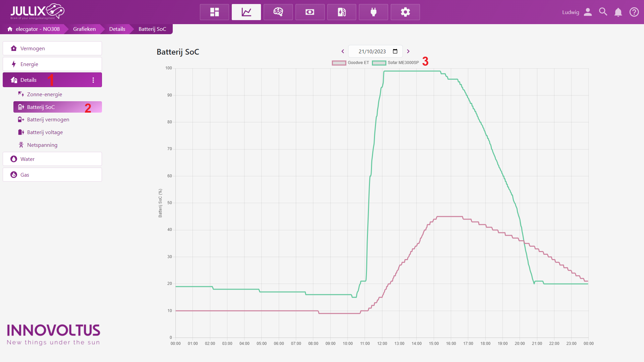Open the dashboard tiles icon
Image resolution: width=644 pixels, height=362 pixels.
pyautogui.click(x=214, y=12)
